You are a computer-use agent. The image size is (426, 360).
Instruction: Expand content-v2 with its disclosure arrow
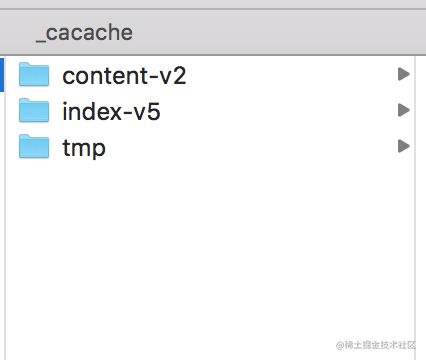(404, 74)
